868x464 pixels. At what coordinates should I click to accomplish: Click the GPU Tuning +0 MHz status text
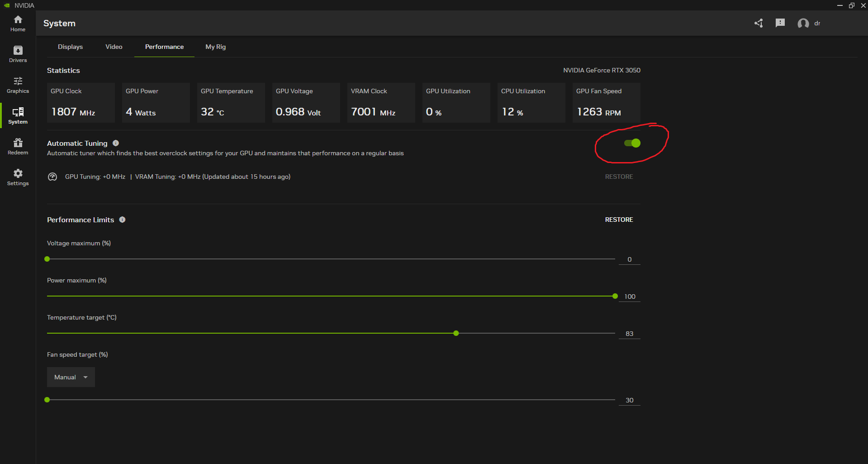tap(95, 177)
